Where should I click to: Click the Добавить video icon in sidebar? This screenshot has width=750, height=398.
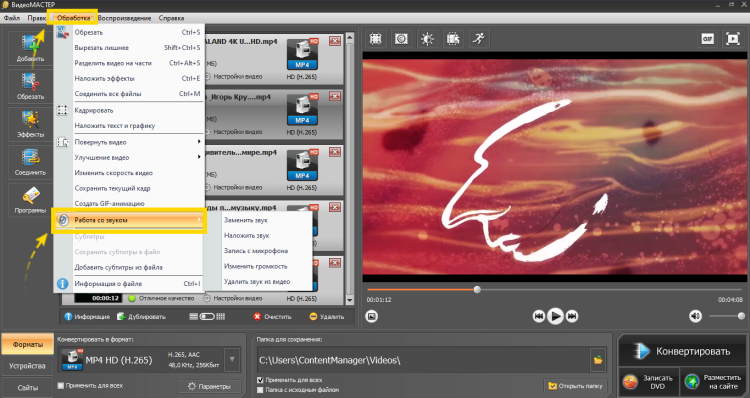(x=30, y=48)
